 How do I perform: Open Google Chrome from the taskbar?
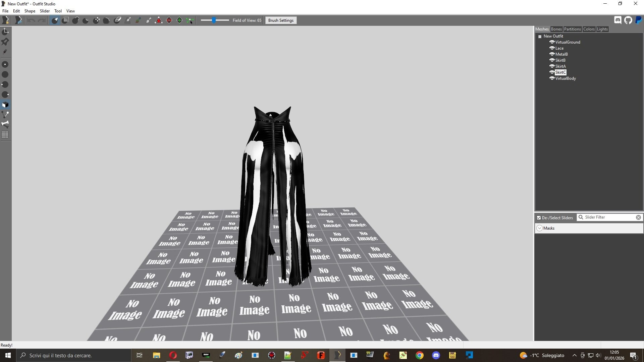point(420,355)
